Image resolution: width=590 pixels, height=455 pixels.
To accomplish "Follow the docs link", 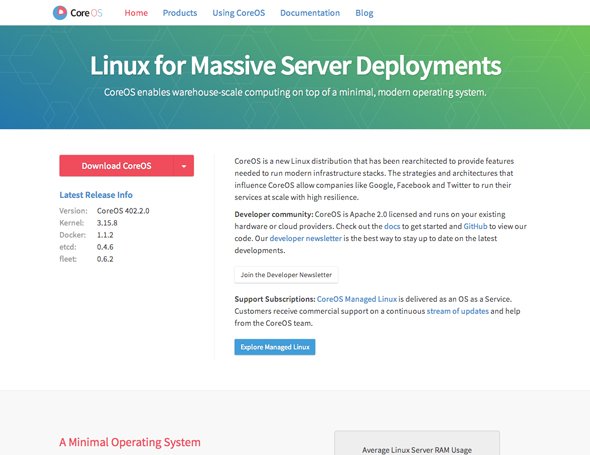I will (392, 226).
